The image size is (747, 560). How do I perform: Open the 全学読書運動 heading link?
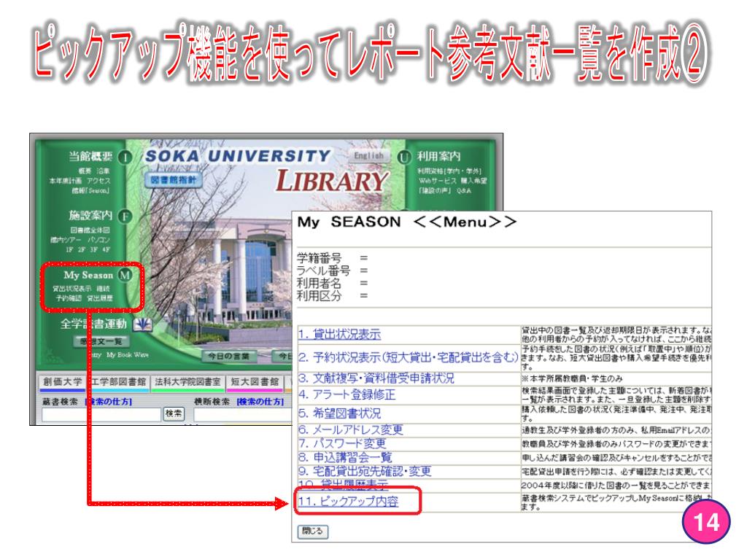coord(93,324)
